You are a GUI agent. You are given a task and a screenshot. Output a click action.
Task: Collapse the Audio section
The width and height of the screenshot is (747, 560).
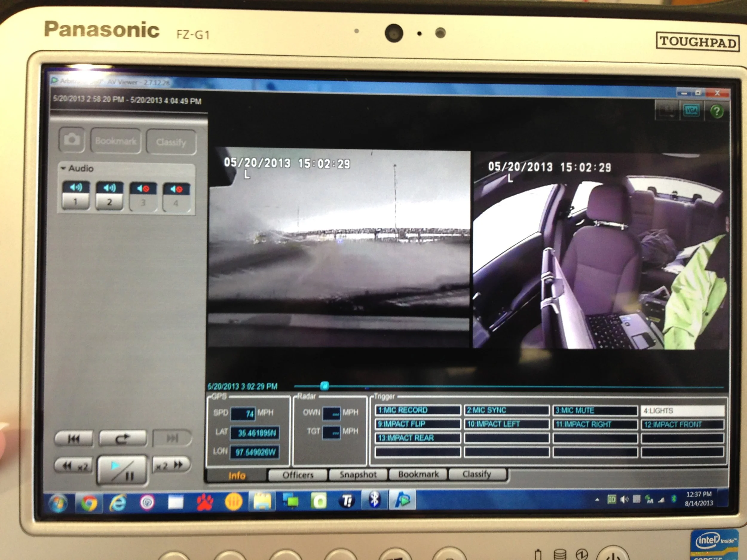pyautogui.click(x=63, y=168)
